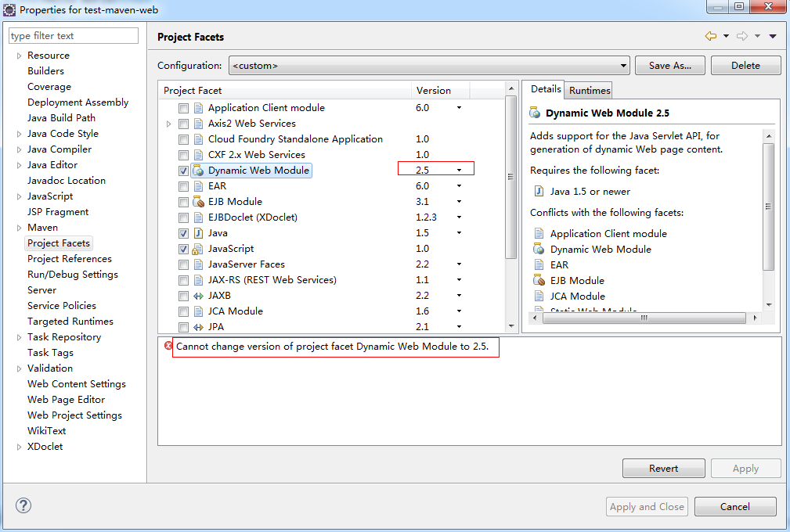Check the EAR facet checkbox

pos(183,186)
